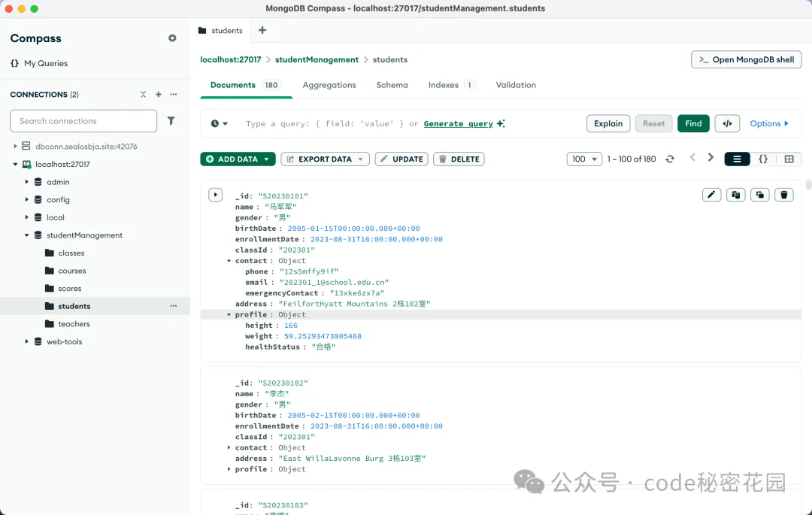Switch to JSON view of documents
Image resolution: width=812 pixels, height=515 pixels.
pyautogui.click(x=763, y=159)
